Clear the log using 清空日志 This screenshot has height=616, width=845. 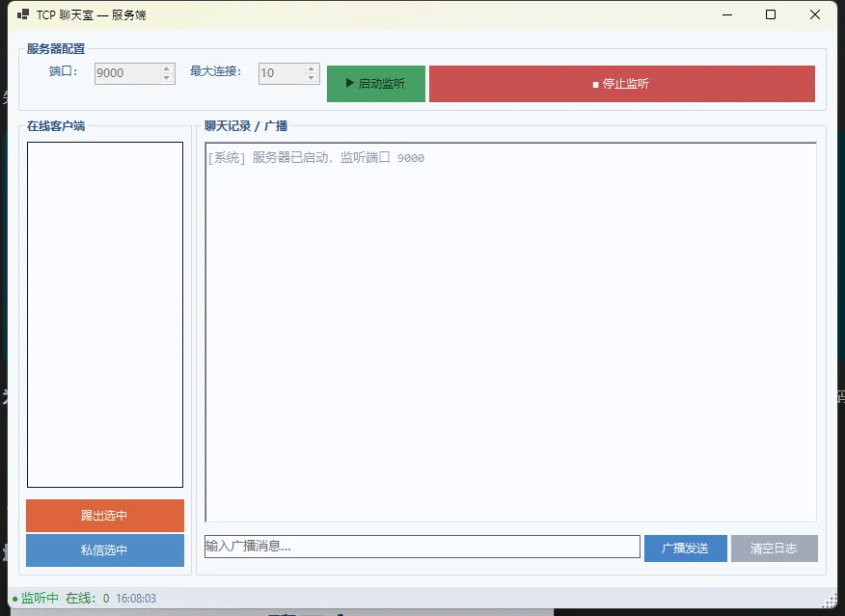774,549
